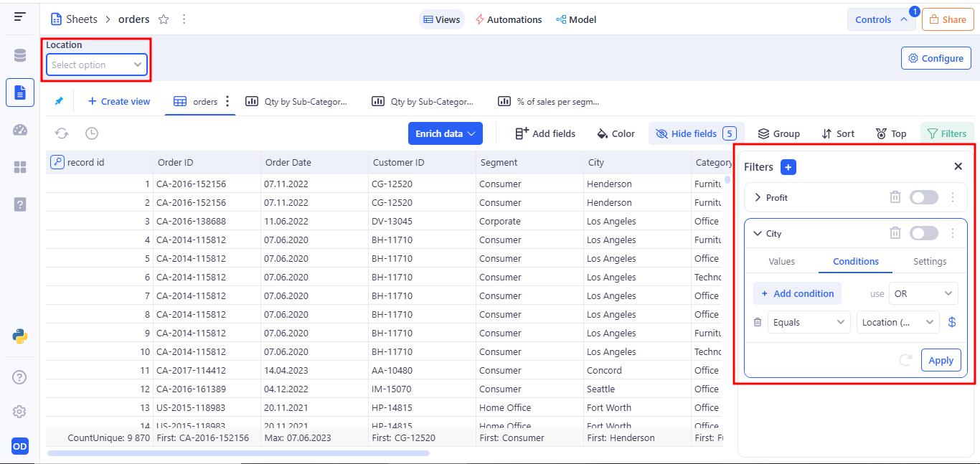
Task: Enable the City filter toggle
Action: click(923, 233)
